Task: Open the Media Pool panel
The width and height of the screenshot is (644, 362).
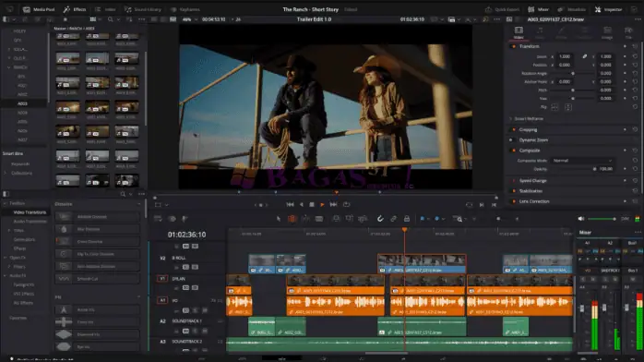Action: click(x=39, y=9)
